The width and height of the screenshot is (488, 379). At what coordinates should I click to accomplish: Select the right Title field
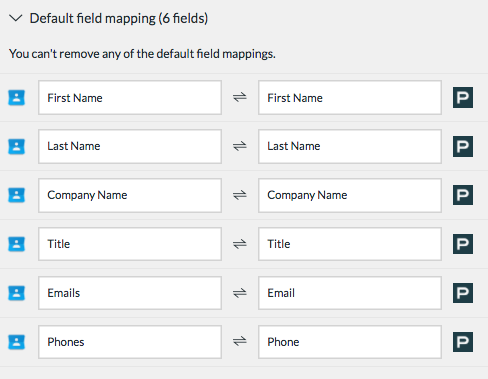coord(350,244)
